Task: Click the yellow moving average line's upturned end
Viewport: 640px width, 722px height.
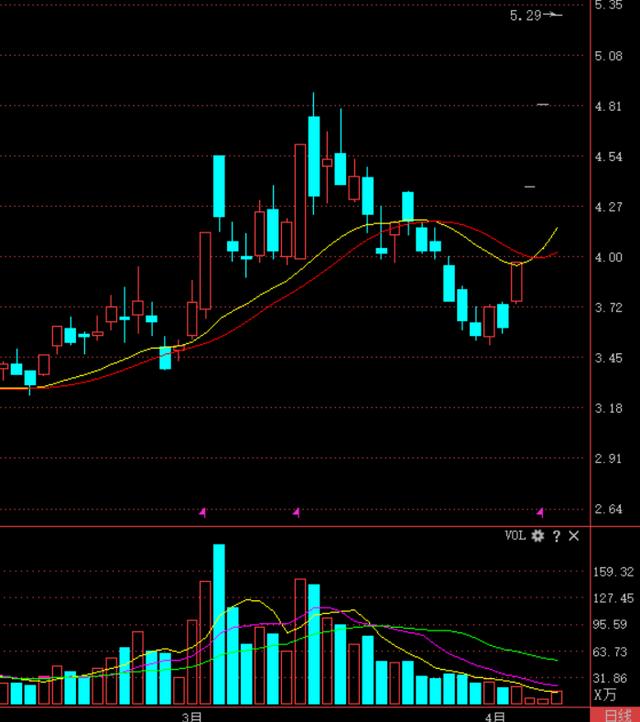Action: 555,230
